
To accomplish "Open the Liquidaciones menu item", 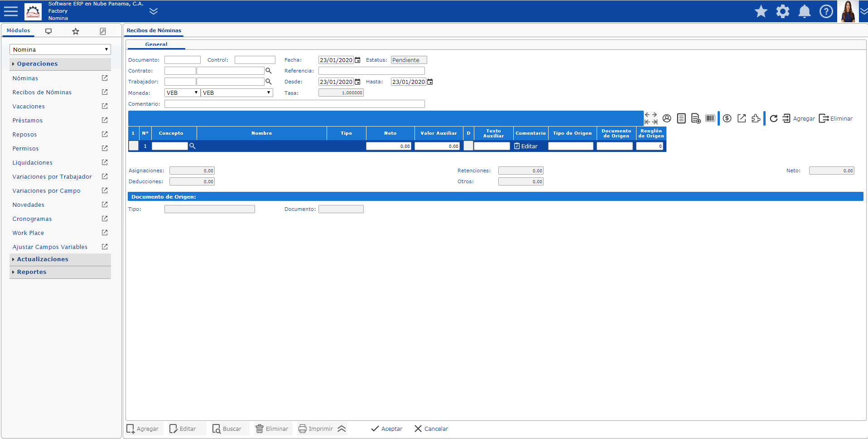I will [32, 163].
